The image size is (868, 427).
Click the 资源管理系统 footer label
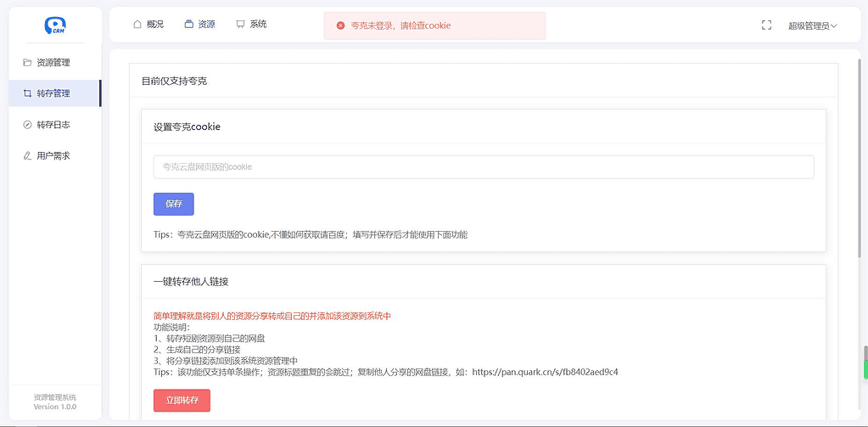(x=55, y=397)
